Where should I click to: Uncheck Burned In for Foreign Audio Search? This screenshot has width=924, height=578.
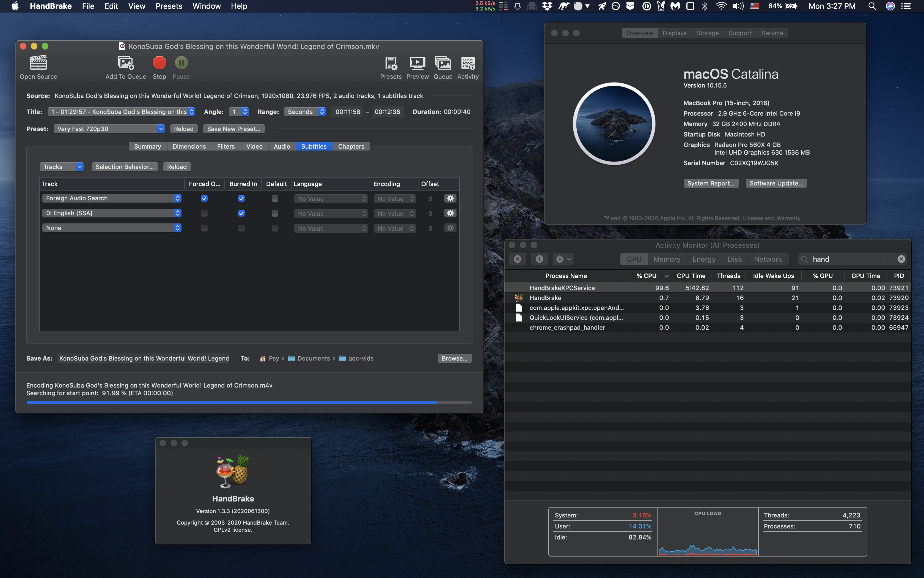tap(241, 198)
